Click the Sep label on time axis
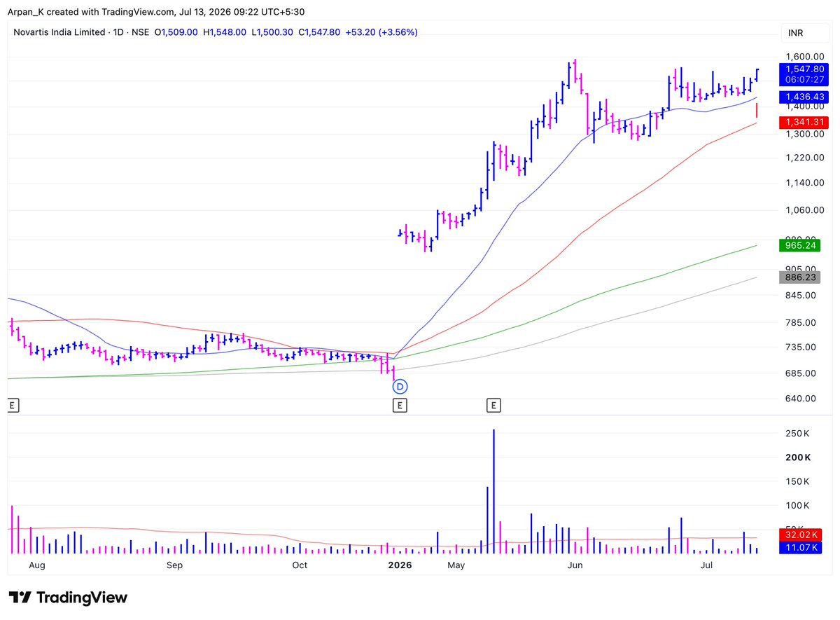Viewport: 840px width, 620px height. (x=174, y=564)
